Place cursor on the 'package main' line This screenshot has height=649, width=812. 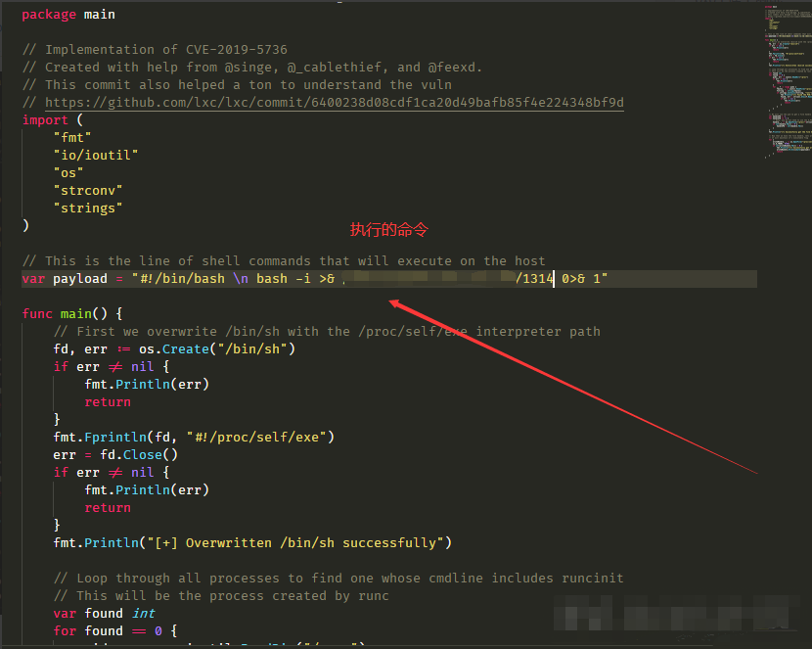(68, 15)
